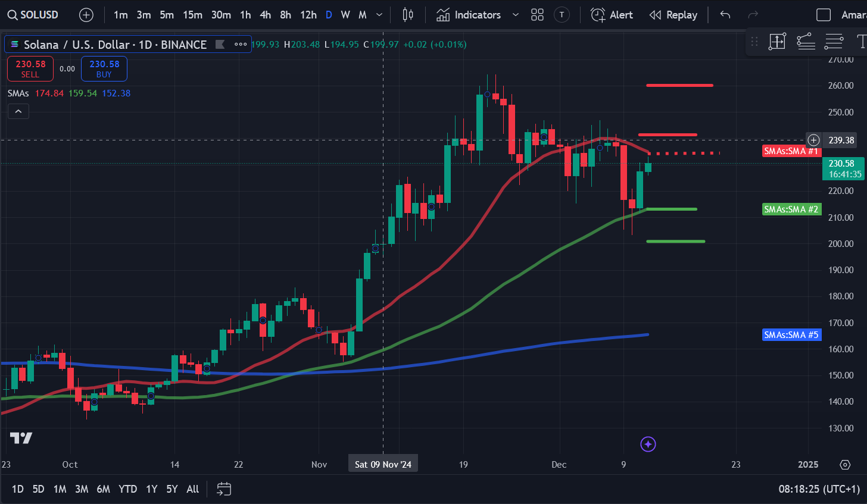Choose the 1h timeframe
The image size is (867, 504).
[x=245, y=15]
